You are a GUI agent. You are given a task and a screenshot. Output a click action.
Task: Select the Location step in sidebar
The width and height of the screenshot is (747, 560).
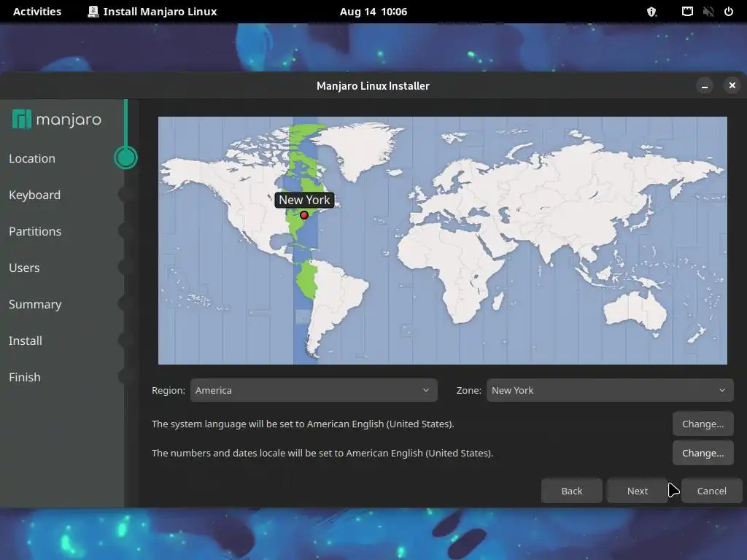(x=32, y=158)
